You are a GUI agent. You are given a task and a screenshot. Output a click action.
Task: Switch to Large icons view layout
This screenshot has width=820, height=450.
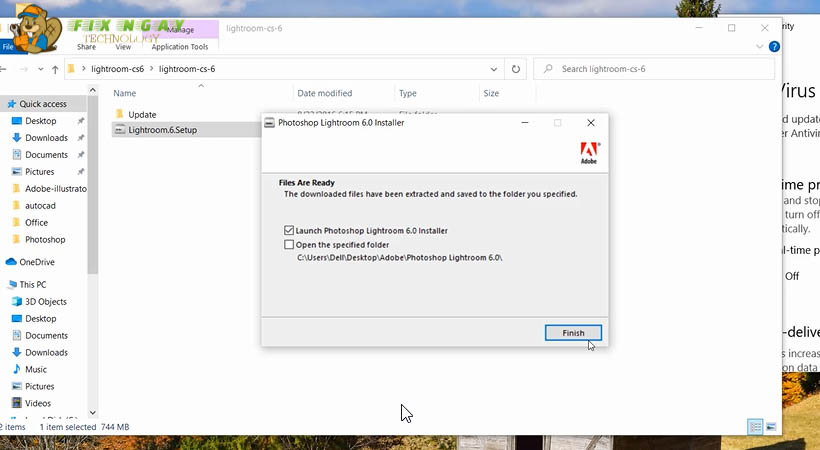770,427
